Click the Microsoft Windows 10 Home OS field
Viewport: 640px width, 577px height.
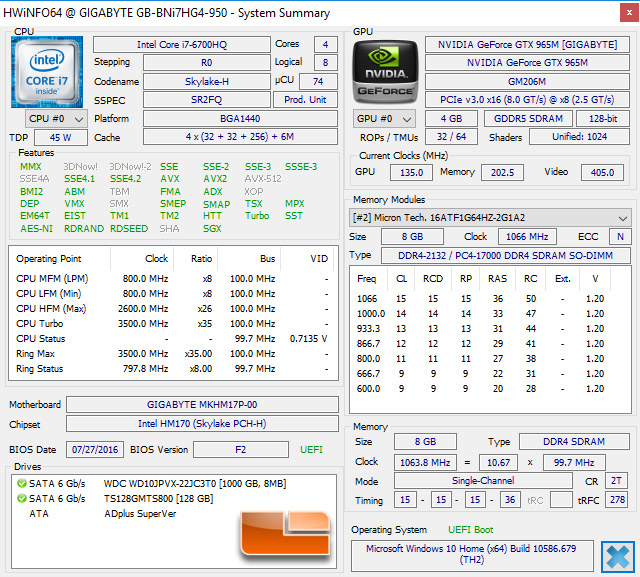(471, 554)
